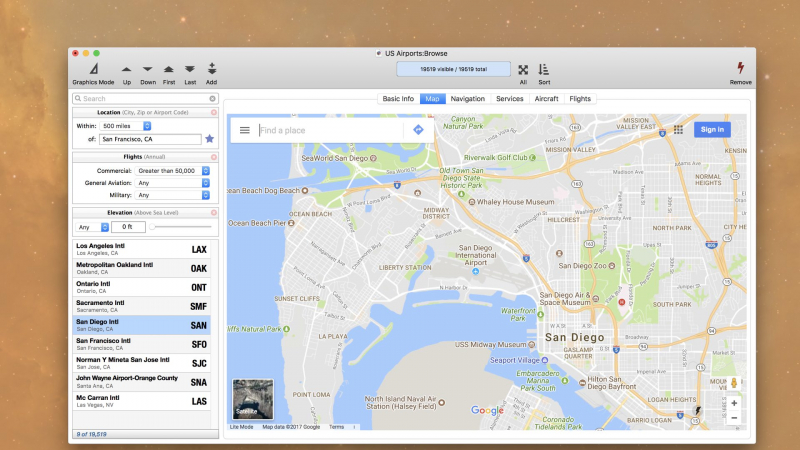This screenshot has height=450, width=800.
Task: Click the Google Maps Sign in button
Action: click(712, 130)
